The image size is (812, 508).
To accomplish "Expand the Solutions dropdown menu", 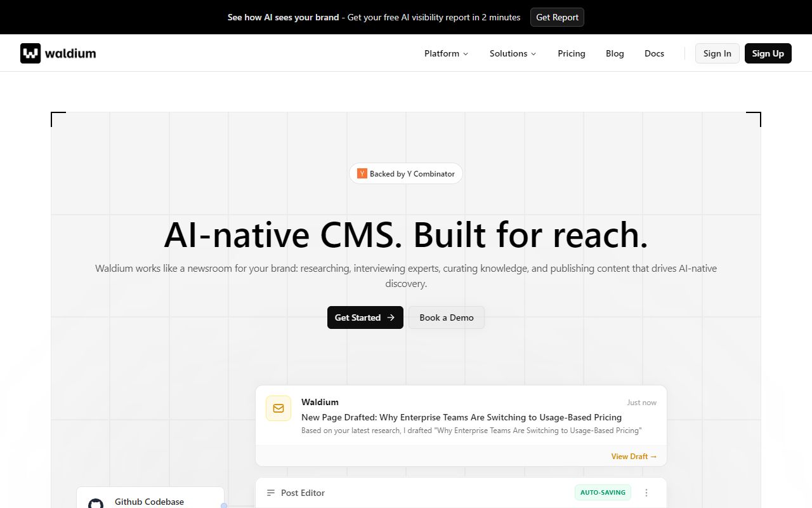I will click(513, 53).
